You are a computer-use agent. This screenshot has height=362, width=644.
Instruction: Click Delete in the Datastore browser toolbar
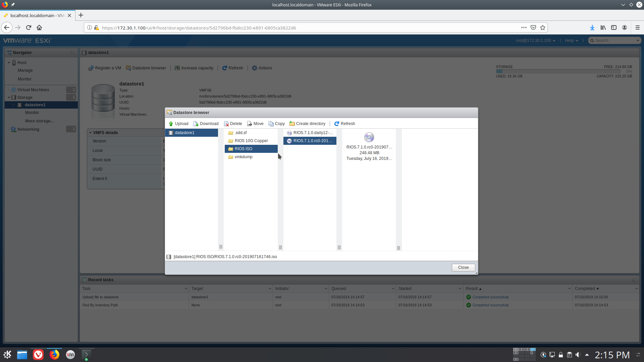click(x=233, y=124)
